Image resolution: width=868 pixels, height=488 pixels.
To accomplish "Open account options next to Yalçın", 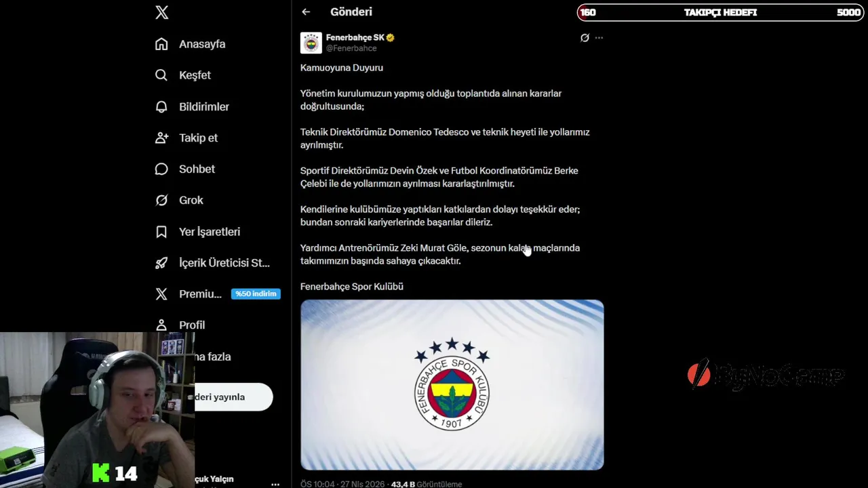I will point(275,484).
